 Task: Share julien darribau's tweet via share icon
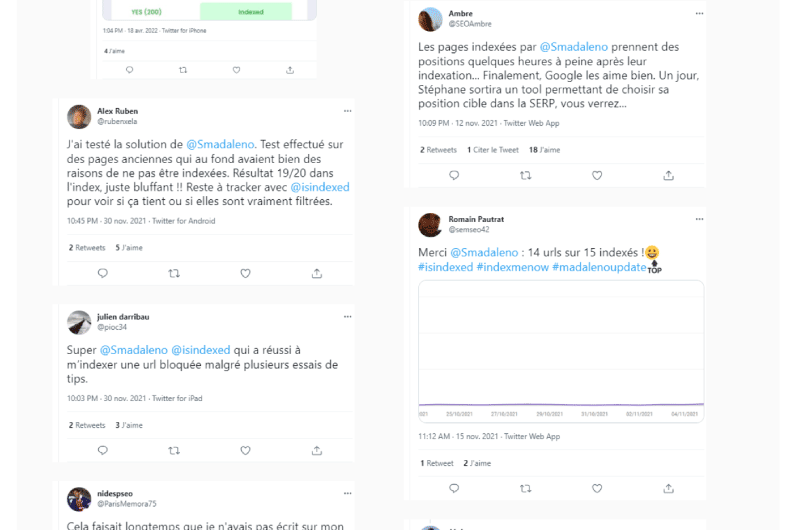pyautogui.click(x=317, y=450)
